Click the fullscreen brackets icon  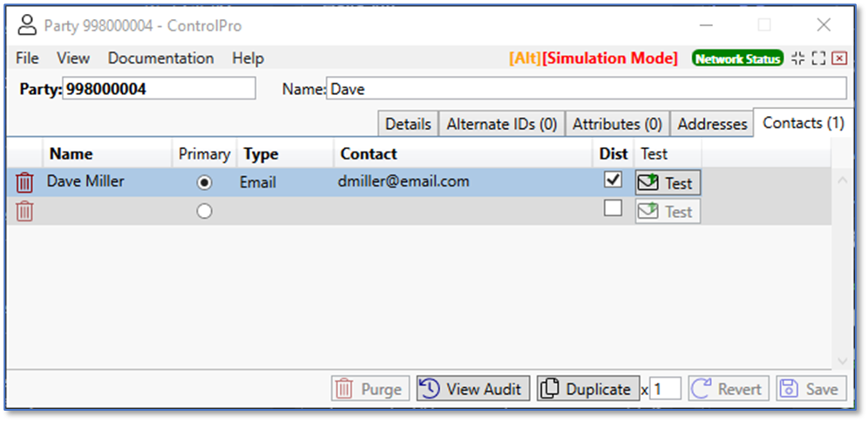818,58
